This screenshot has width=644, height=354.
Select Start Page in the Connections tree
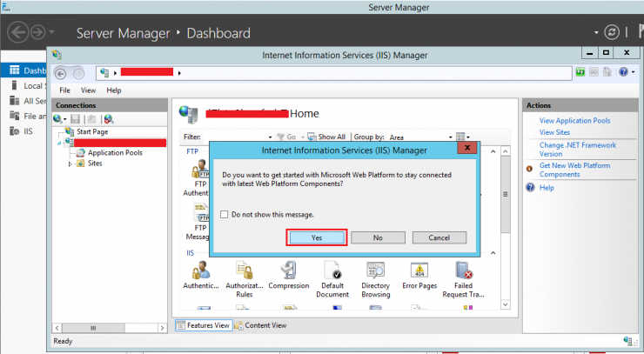pyautogui.click(x=92, y=132)
